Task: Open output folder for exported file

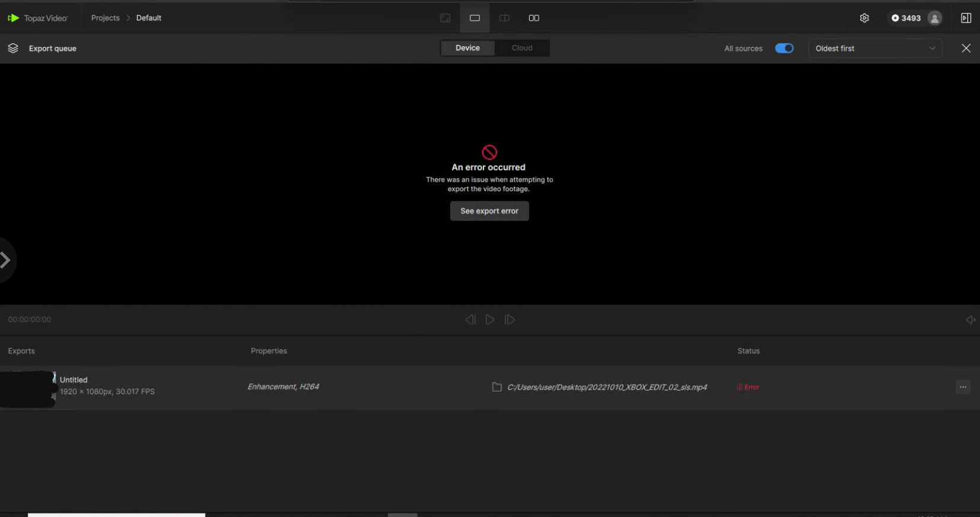Action: click(497, 387)
